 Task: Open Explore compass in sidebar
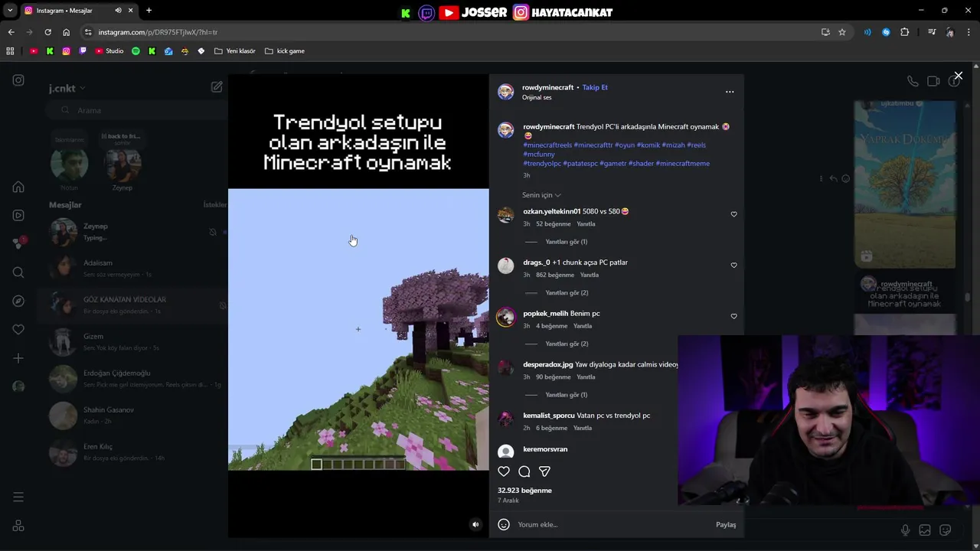[18, 301]
